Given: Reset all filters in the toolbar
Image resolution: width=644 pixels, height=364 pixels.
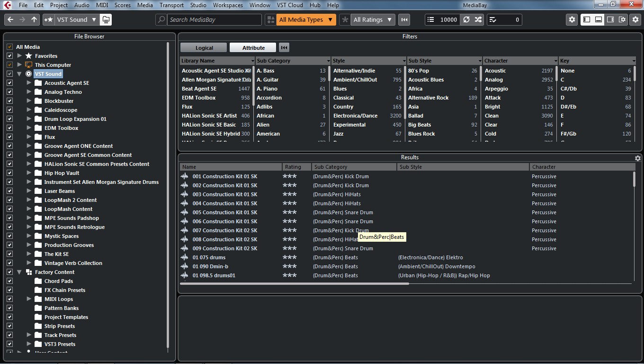Looking at the screenshot, I should [404, 19].
